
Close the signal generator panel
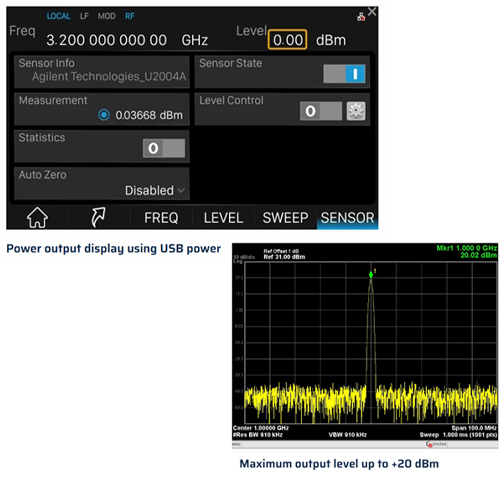click(x=372, y=12)
